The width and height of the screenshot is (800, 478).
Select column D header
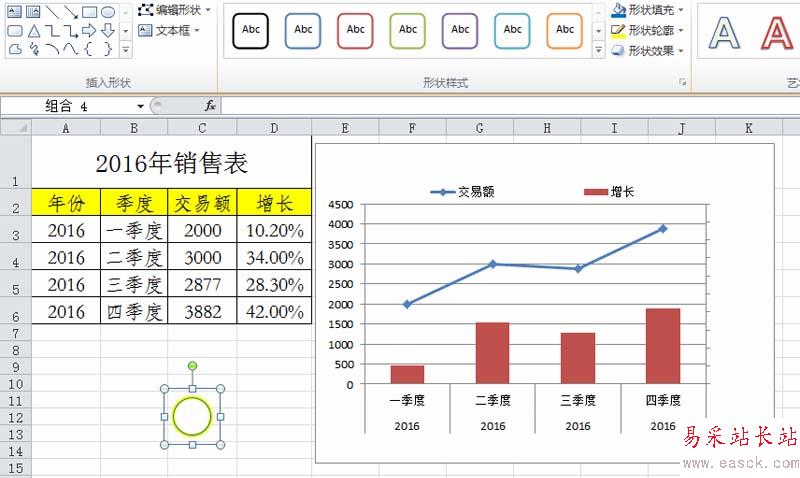point(274,128)
